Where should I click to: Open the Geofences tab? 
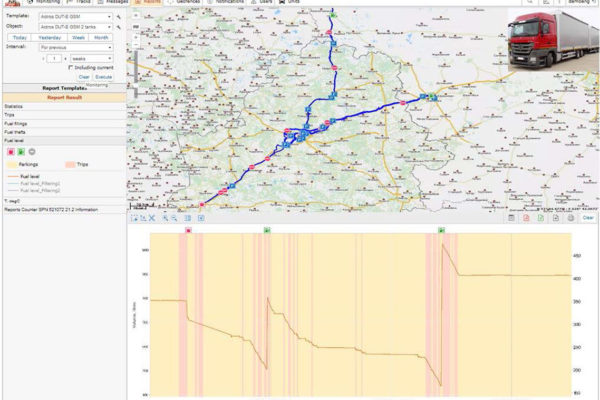point(184,2)
